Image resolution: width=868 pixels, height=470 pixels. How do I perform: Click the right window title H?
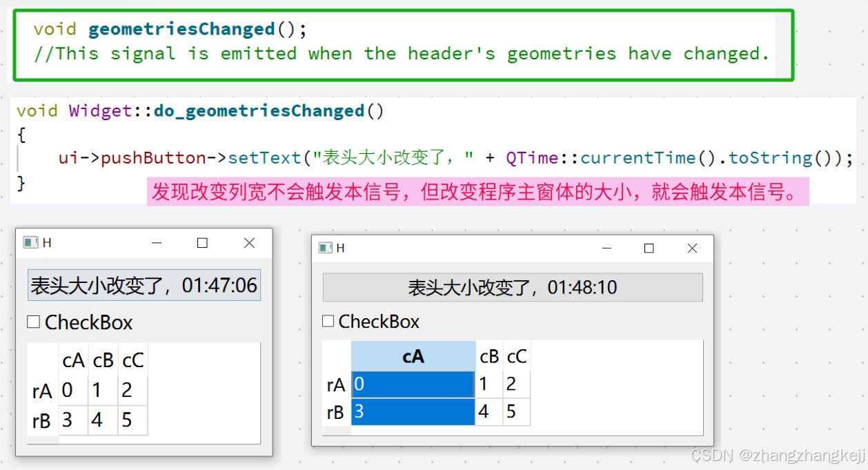[x=340, y=248]
